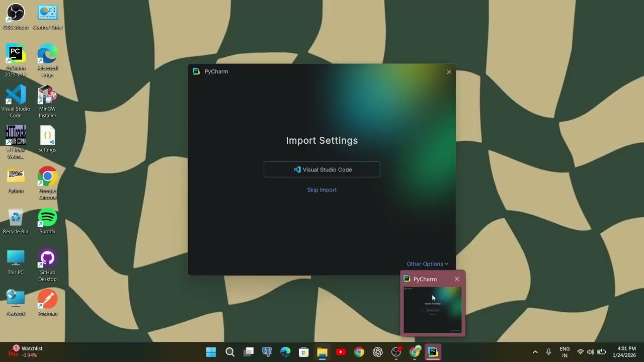Open the Watchlist widget on taskbar
The height and width of the screenshot is (362, 644).
pyautogui.click(x=25, y=351)
